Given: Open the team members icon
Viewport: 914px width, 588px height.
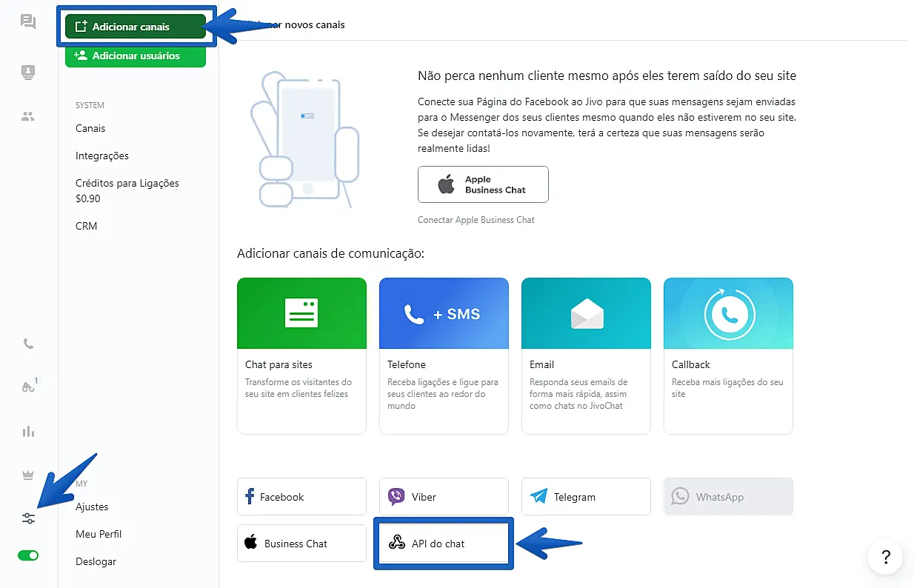Looking at the screenshot, I should point(28,116).
